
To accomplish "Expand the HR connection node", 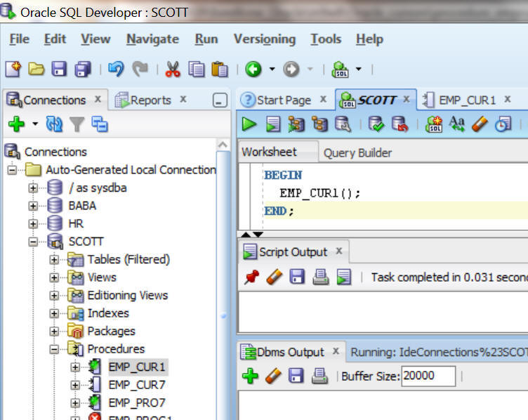I will pos(33,223).
